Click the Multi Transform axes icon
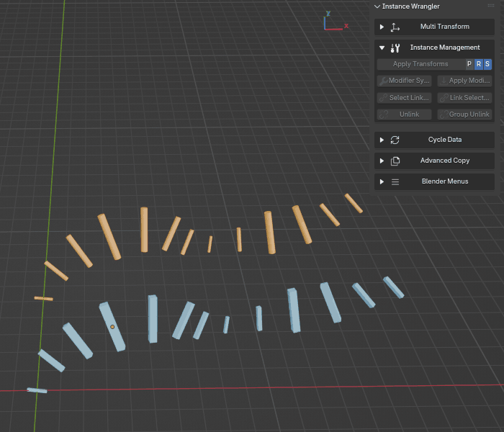504x432 pixels. (x=395, y=27)
